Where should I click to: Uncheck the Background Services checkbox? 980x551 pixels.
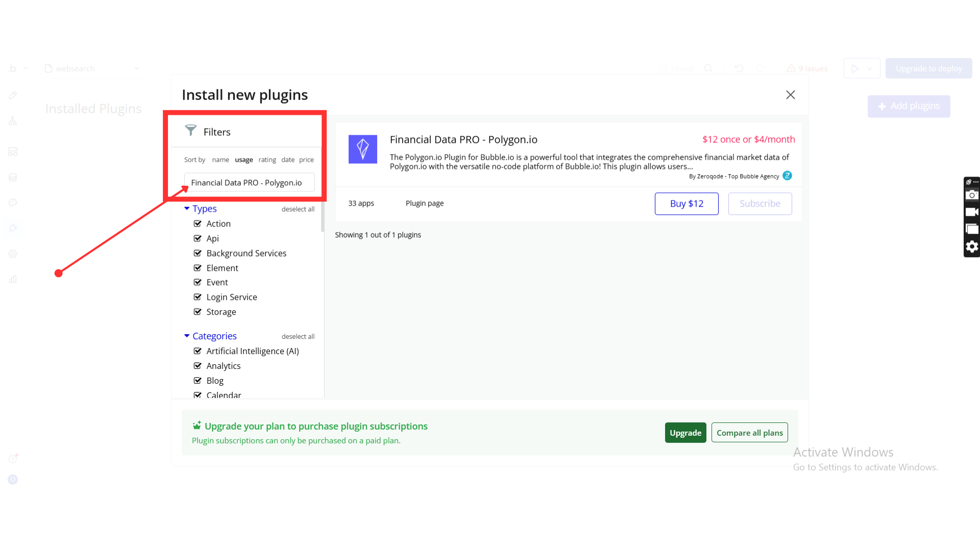point(198,253)
